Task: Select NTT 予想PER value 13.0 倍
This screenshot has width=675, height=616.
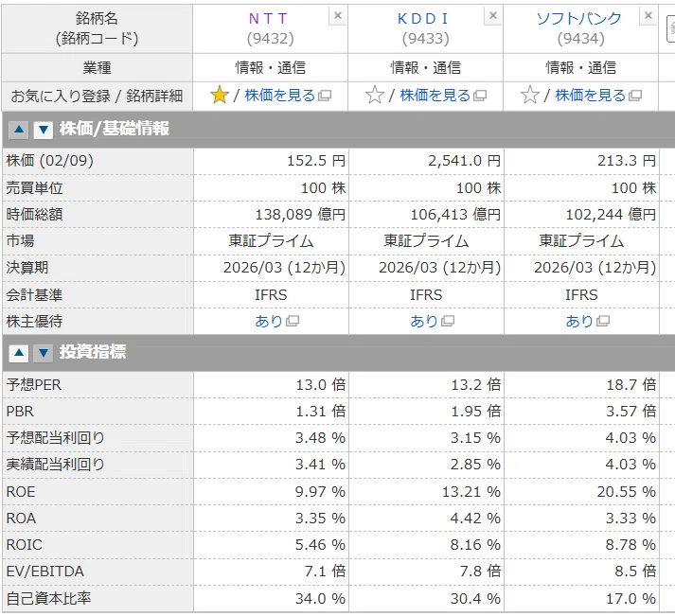Action: point(321,384)
